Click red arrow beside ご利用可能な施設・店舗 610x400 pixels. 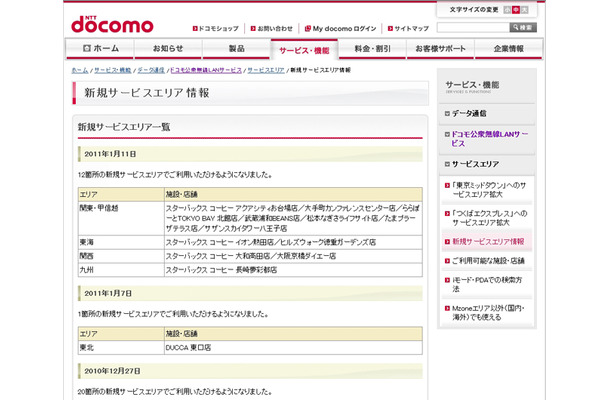point(447,261)
